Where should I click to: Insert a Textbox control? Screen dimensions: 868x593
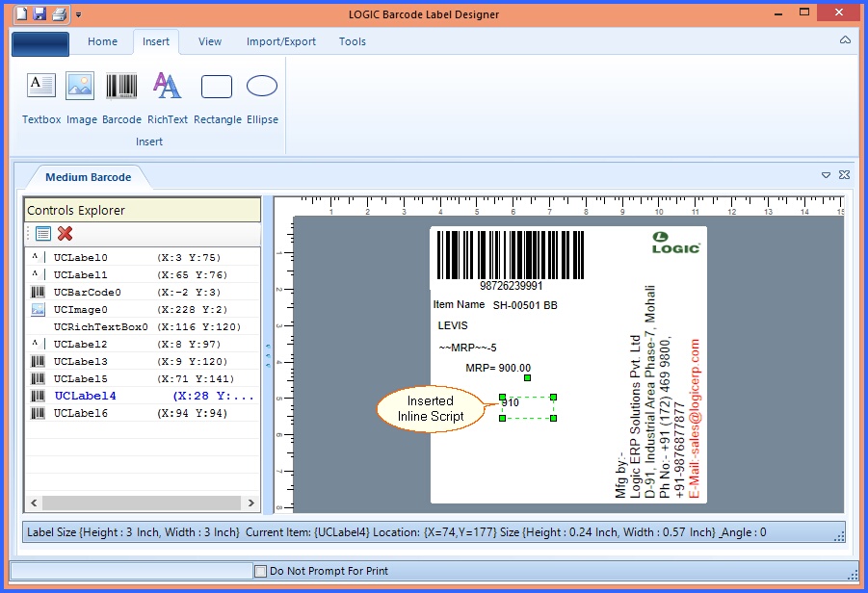41,98
